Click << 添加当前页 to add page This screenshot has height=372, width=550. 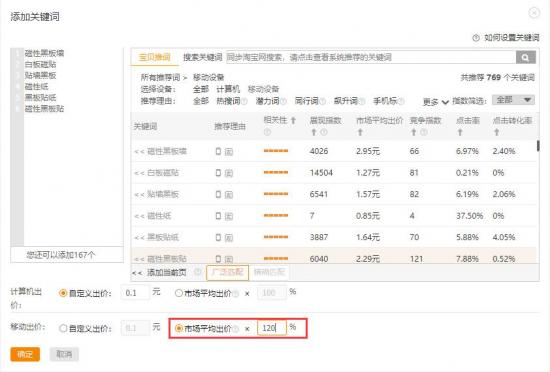tap(159, 272)
